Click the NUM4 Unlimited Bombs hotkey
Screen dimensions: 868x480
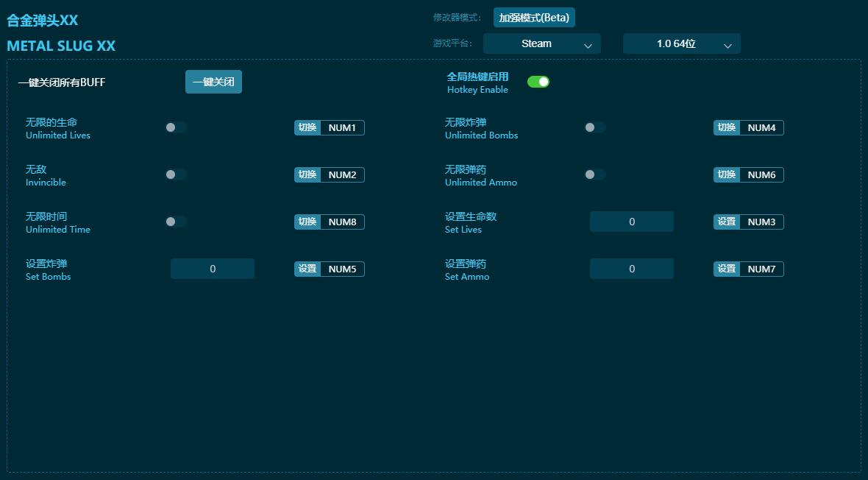click(x=761, y=128)
